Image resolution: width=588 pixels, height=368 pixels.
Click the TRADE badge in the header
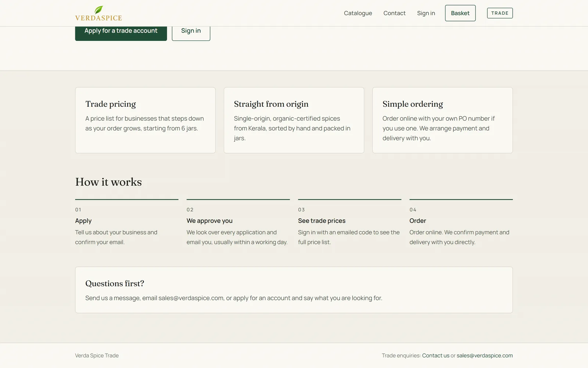coord(500,13)
